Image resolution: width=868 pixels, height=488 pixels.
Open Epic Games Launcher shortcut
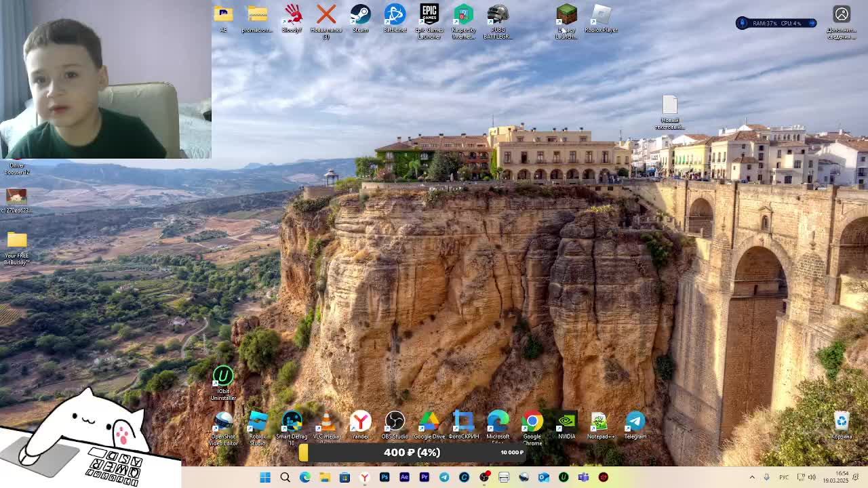[x=429, y=21]
